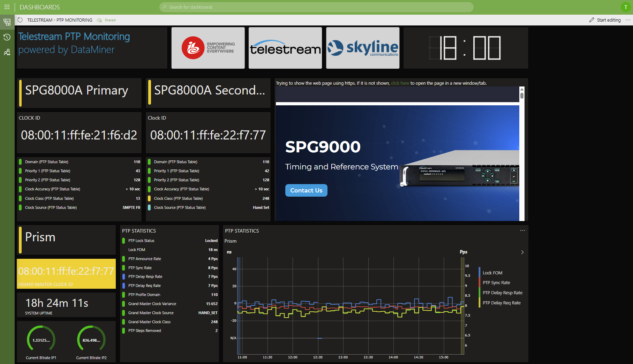Viewport: 633px width, 364px height.
Task: Click the pencil Start editing icon
Action: 591,20
